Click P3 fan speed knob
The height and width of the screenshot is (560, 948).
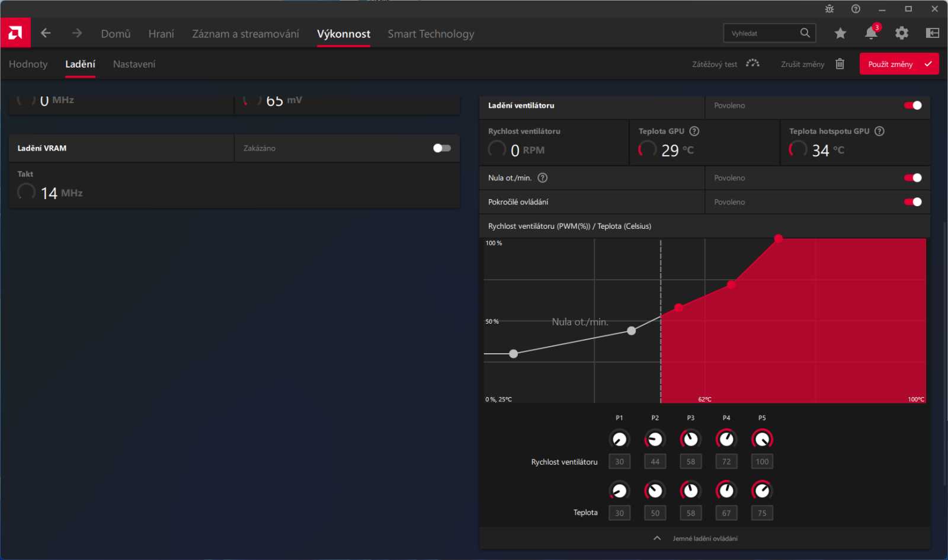691,439
